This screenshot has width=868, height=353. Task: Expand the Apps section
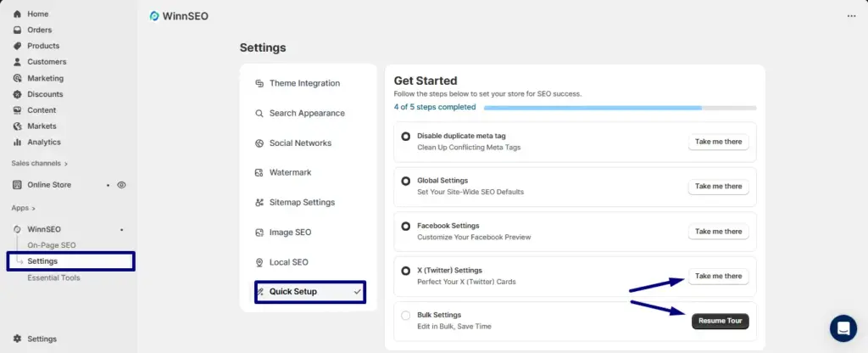coord(23,208)
